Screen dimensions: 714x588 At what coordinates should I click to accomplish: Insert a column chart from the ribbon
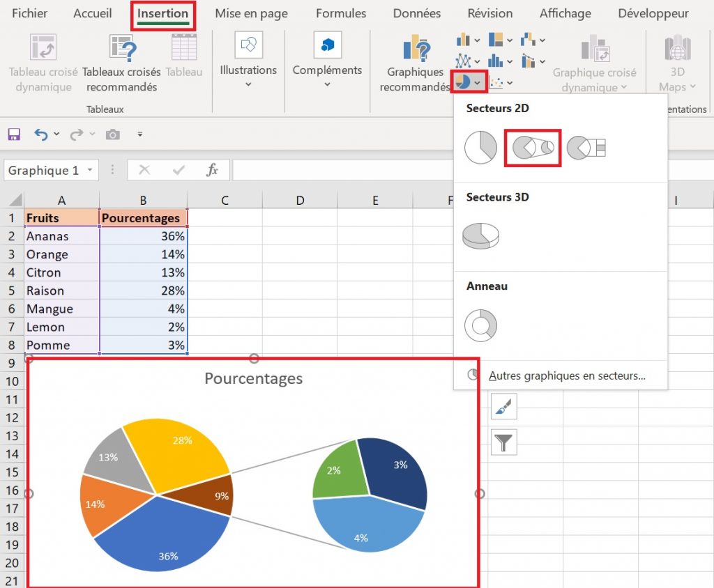coord(462,40)
